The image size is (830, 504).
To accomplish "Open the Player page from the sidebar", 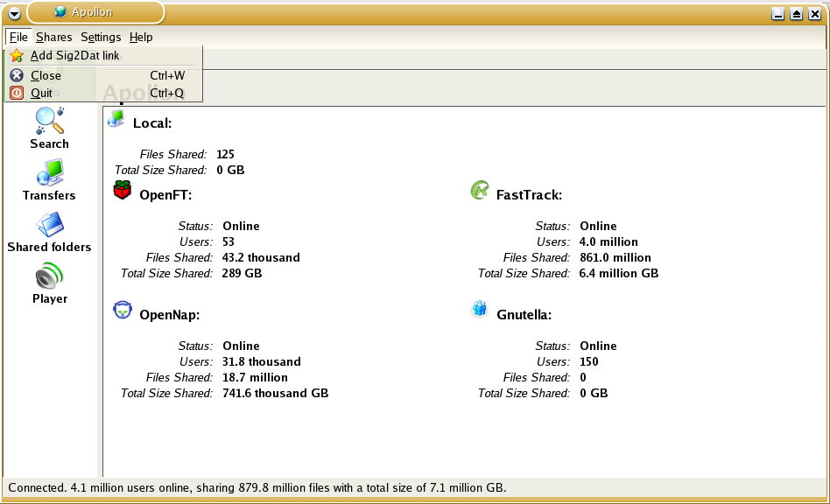I will (49, 283).
